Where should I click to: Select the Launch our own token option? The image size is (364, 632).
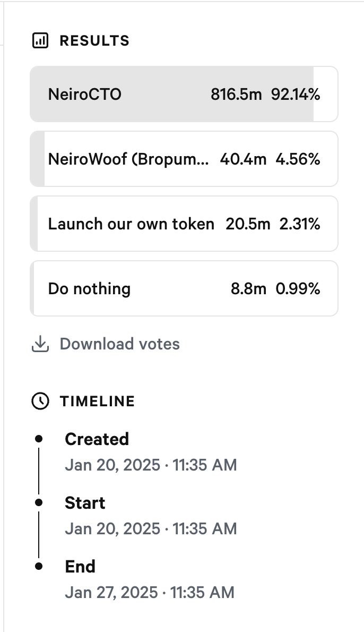(x=184, y=224)
